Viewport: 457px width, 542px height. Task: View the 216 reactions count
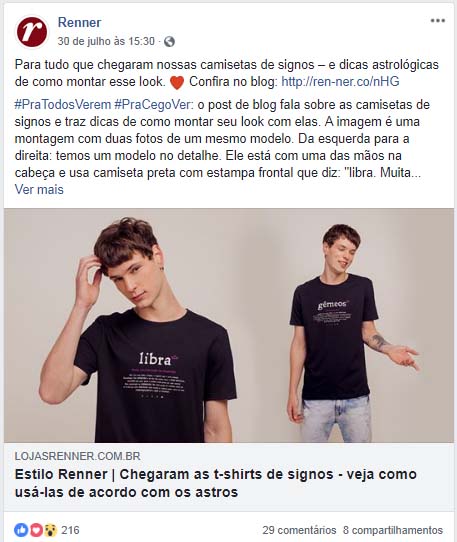pos(70,530)
